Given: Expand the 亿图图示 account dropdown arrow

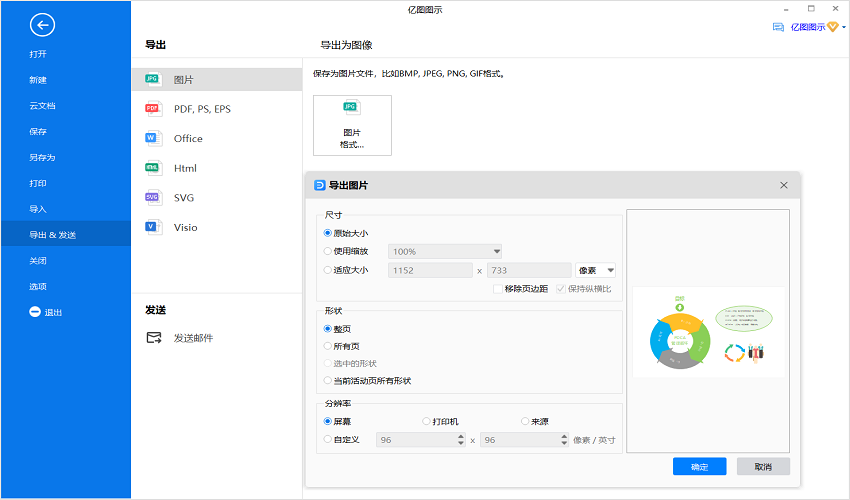Looking at the screenshot, I should tap(844, 27).
